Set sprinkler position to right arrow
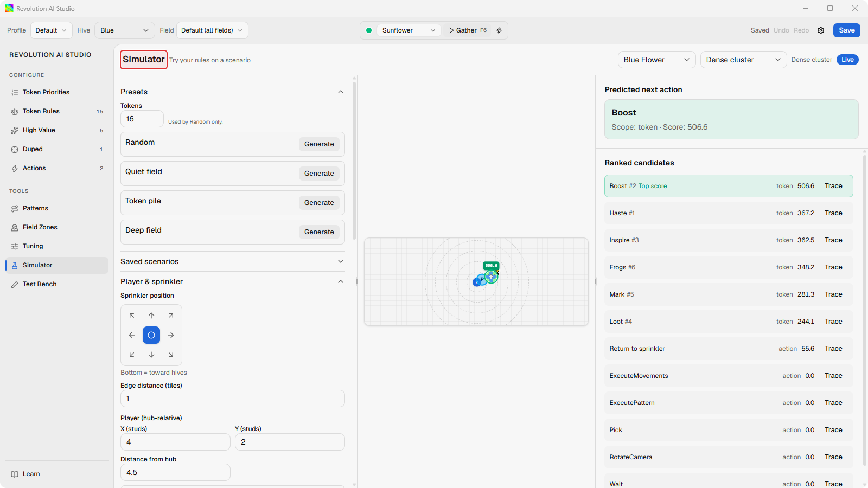The width and height of the screenshot is (868, 488). 171,335
